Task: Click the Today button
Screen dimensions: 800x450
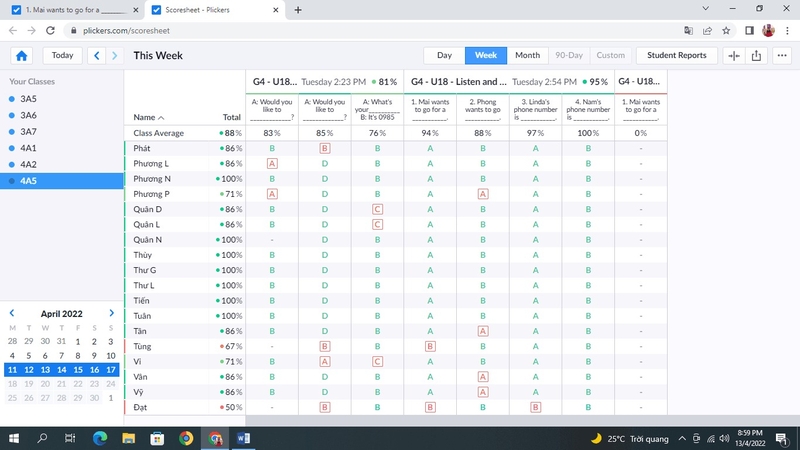Action: tap(62, 55)
